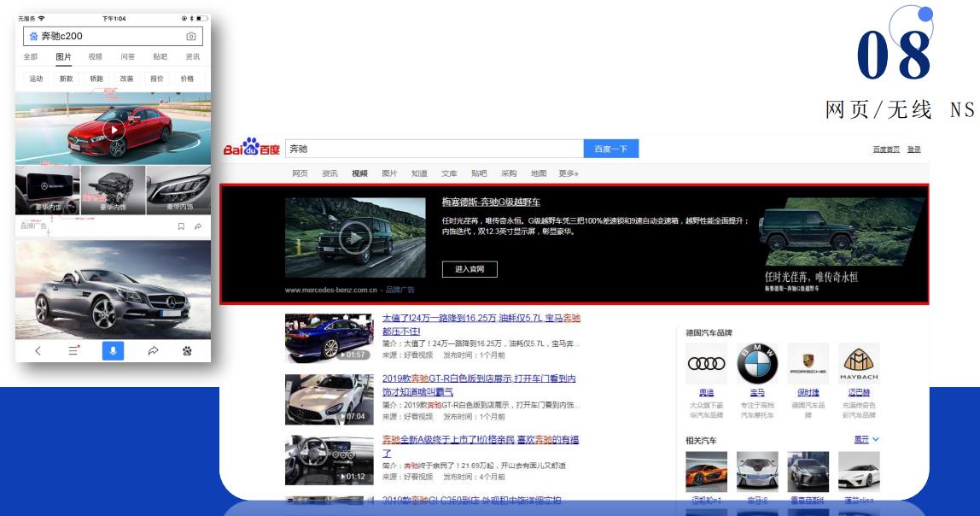The width and height of the screenshot is (980, 516).
Task: Tap the engine thumbnail in mobile ad
Action: click(114, 190)
